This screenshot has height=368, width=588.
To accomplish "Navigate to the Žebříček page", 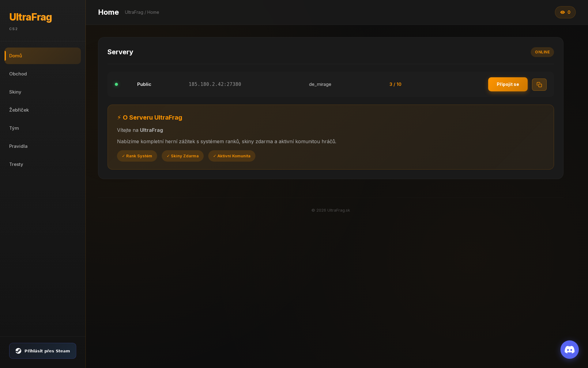I will tap(19, 110).
